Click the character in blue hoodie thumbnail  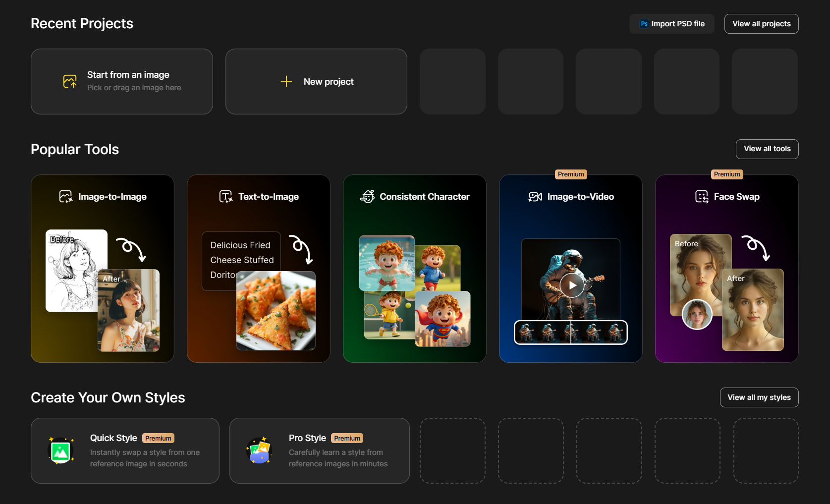click(x=438, y=268)
